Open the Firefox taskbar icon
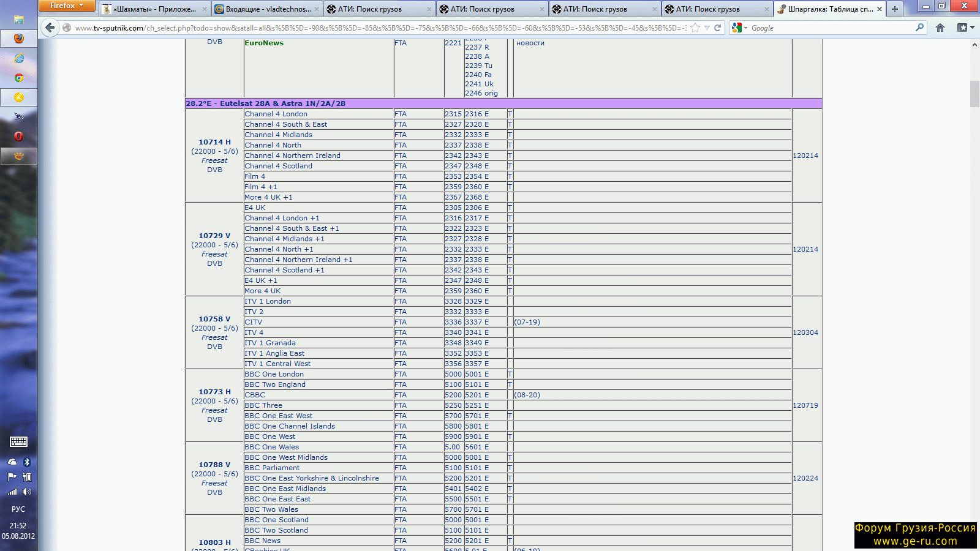The width and height of the screenshot is (980, 551). coord(18,39)
